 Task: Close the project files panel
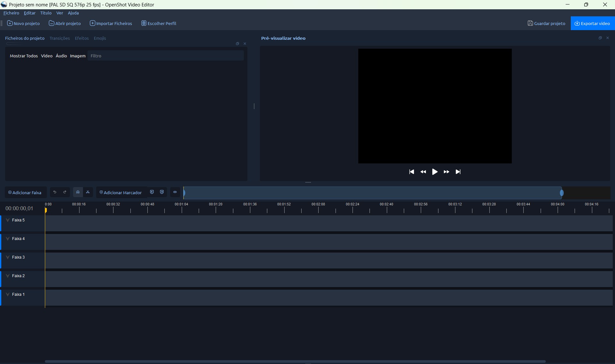click(x=245, y=44)
